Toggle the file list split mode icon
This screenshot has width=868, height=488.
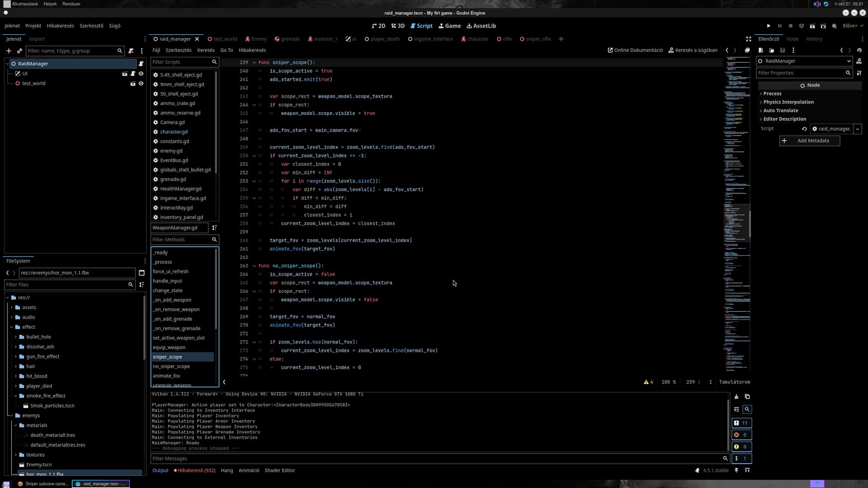tap(142, 273)
